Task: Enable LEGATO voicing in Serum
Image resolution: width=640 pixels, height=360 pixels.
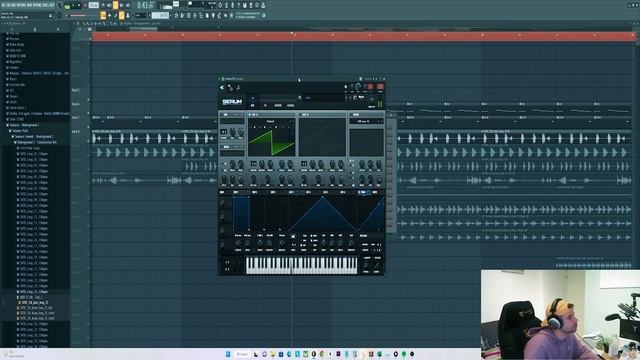Action: coord(365,250)
